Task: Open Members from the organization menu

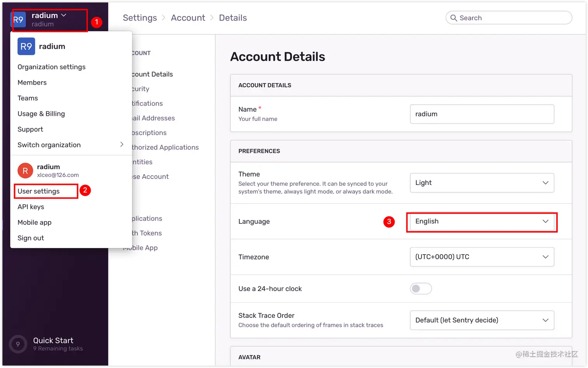Action: tap(32, 82)
